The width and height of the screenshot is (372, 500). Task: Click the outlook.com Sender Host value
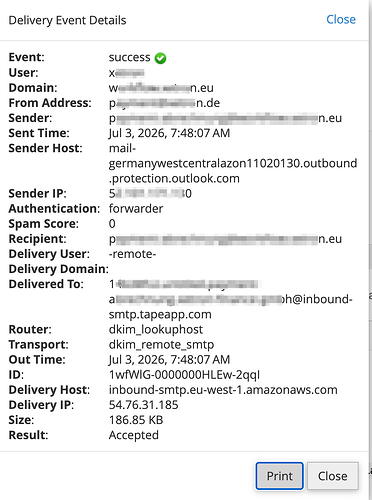point(233,163)
